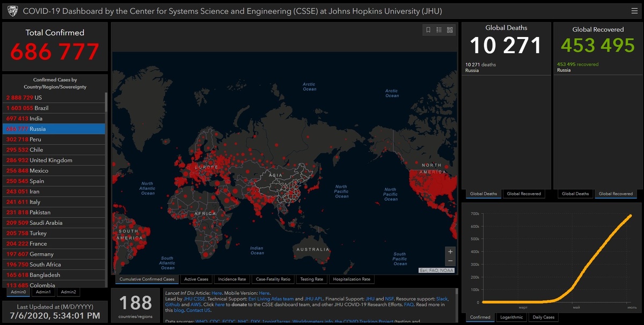The height and width of the screenshot is (325, 644).
Task: Select Global Recovered tab under recovered panel
Action: (x=616, y=194)
